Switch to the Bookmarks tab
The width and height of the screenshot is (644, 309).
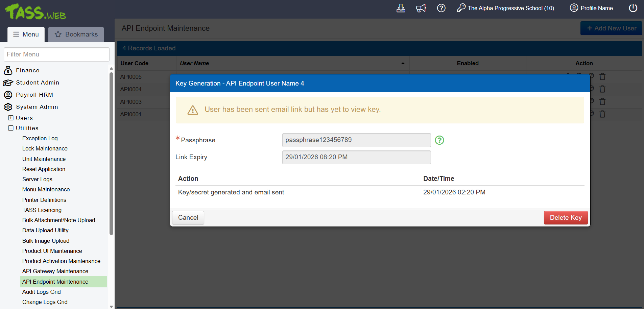tap(76, 34)
